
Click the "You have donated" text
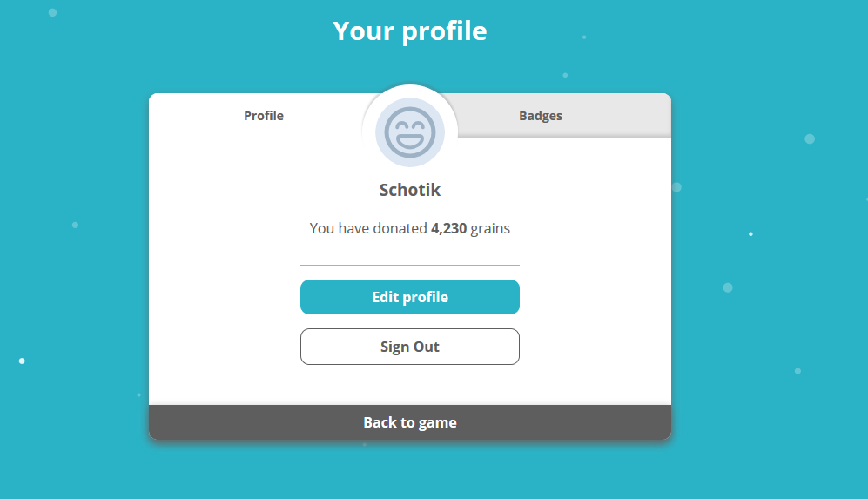(x=368, y=229)
